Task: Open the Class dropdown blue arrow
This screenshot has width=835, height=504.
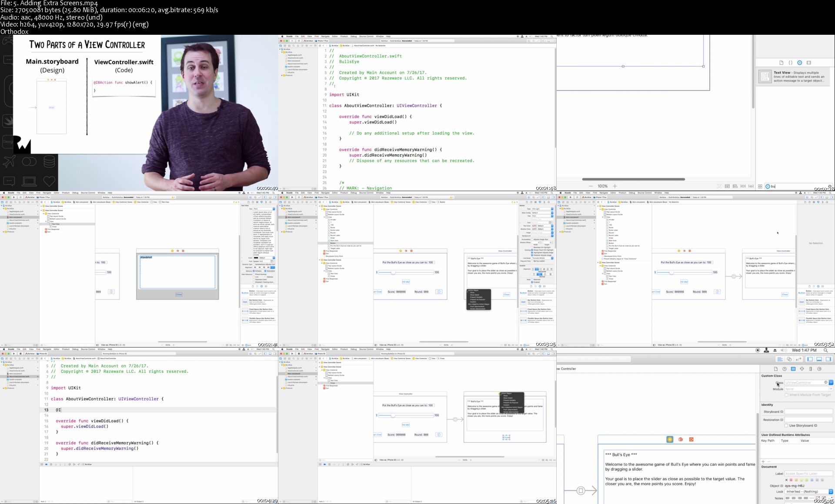Action: (x=831, y=382)
